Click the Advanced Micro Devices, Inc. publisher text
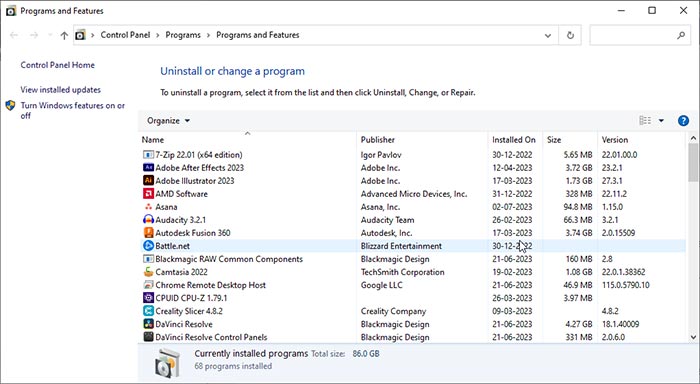Screen dimensions: 700x384 click(414, 194)
